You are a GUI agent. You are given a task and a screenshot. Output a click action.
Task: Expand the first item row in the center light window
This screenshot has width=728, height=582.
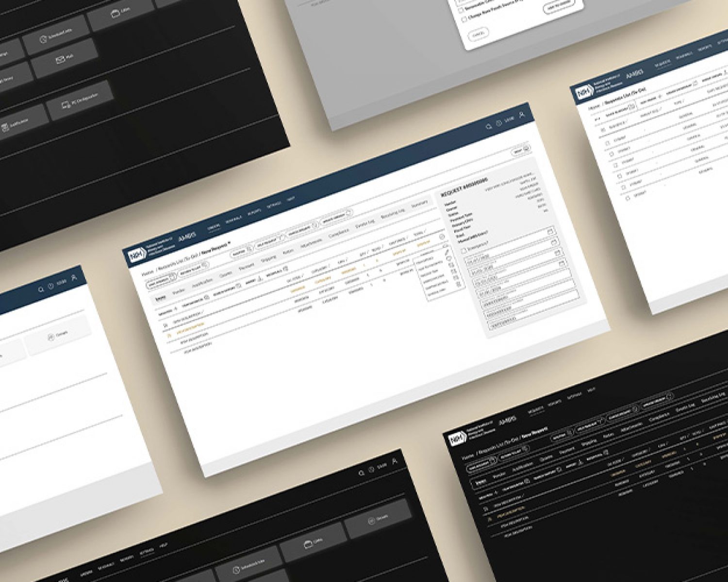(166, 325)
